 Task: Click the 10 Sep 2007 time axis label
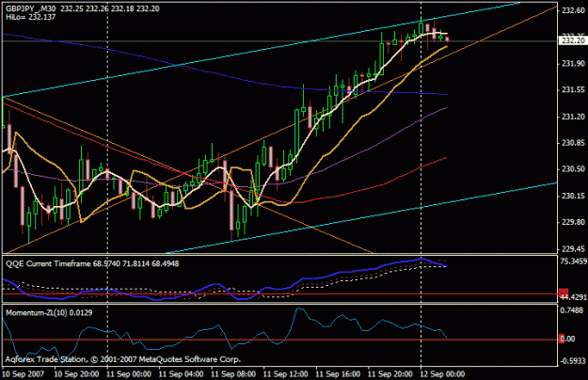[x=24, y=374]
